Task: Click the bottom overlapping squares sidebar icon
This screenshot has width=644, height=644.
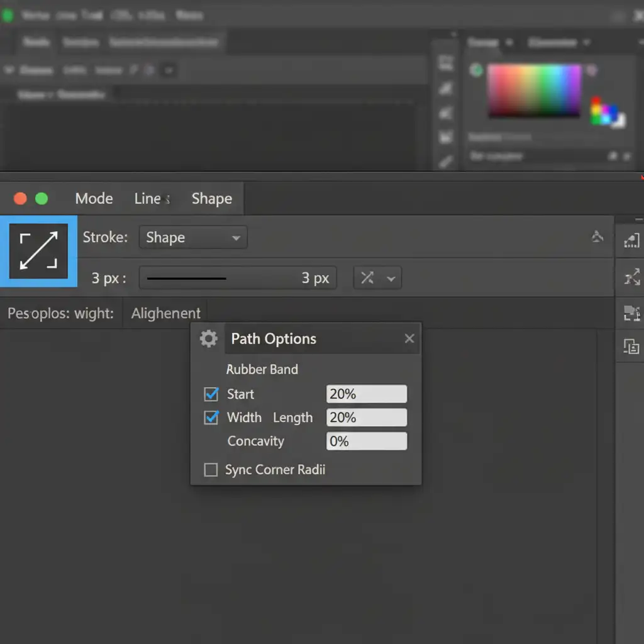Action: pyautogui.click(x=631, y=345)
